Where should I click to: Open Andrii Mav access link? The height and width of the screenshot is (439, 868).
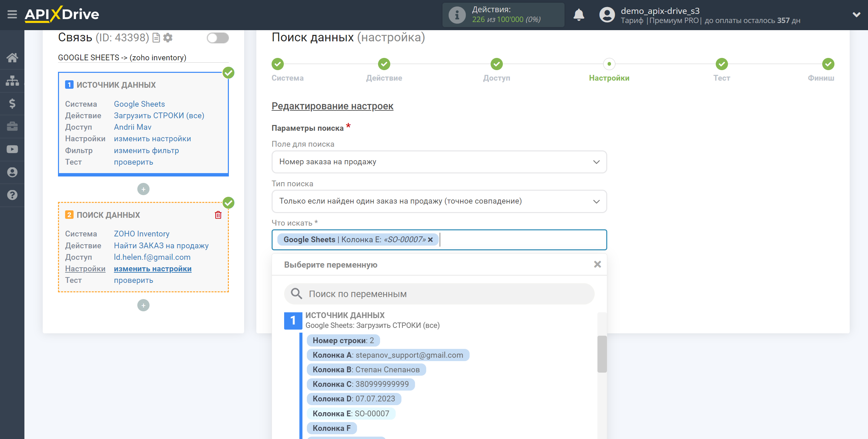point(133,127)
